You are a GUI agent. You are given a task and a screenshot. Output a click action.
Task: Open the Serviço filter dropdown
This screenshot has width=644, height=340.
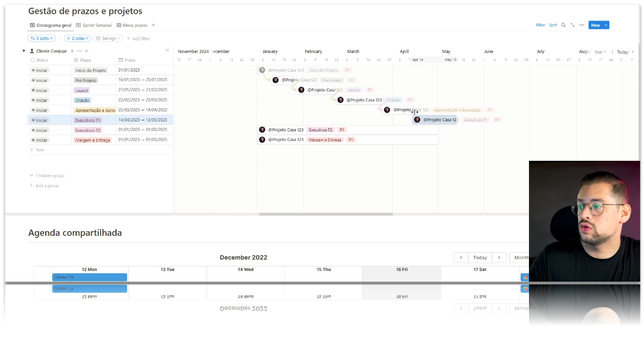(108, 38)
